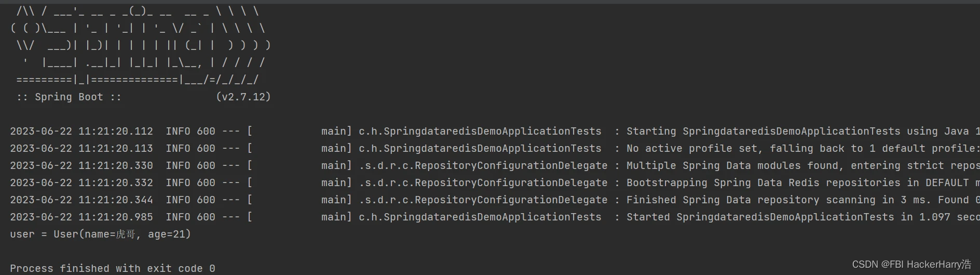Click the "user = User(name=虎哥, age=21)" output line
The width and height of the screenshot is (980, 275).
click(x=100, y=234)
